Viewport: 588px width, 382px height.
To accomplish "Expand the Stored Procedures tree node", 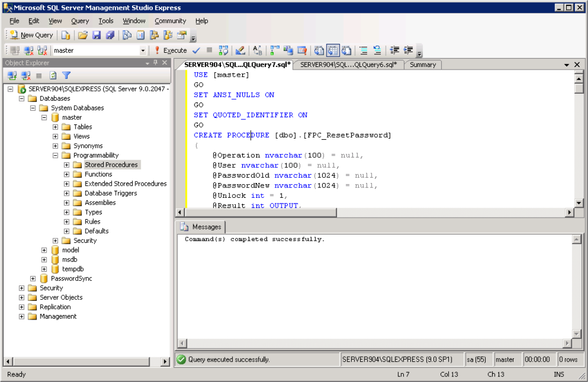I will tap(67, 165).
